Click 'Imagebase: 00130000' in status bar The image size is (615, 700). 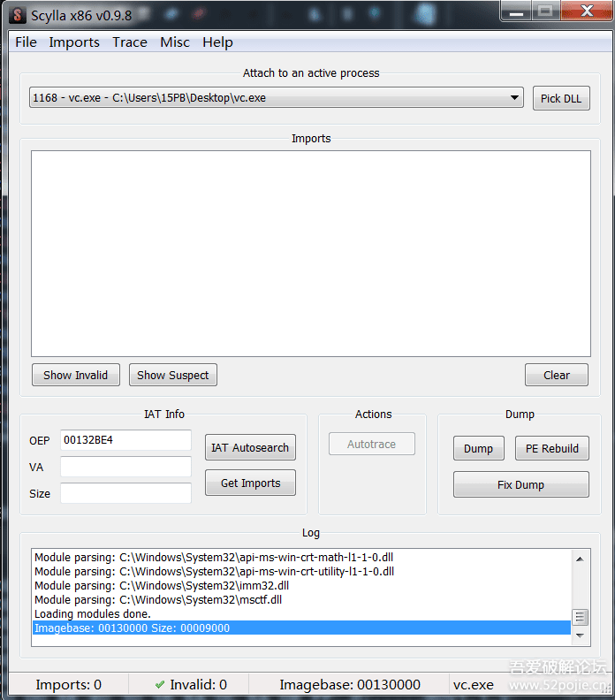[350, 684]
